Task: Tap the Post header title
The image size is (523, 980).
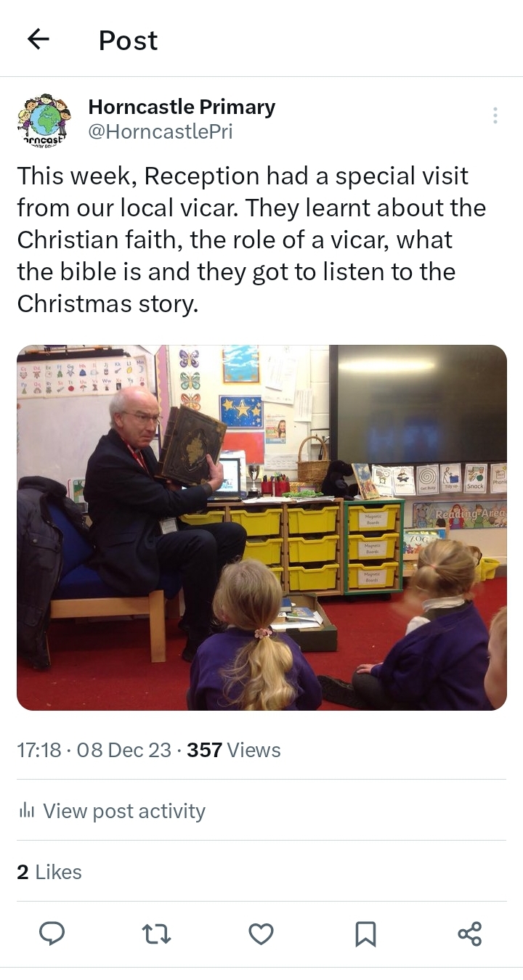Action: [x=128, y=41]
